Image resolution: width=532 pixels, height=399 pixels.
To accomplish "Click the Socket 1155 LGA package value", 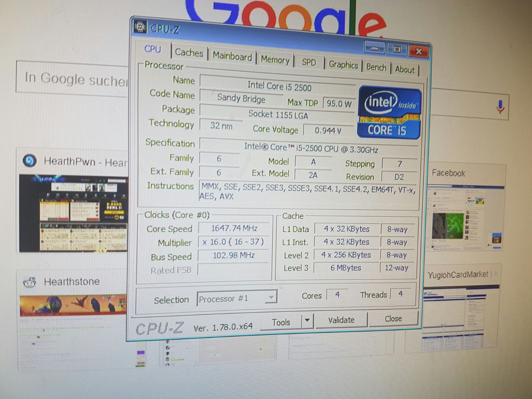I will point(277,114).
